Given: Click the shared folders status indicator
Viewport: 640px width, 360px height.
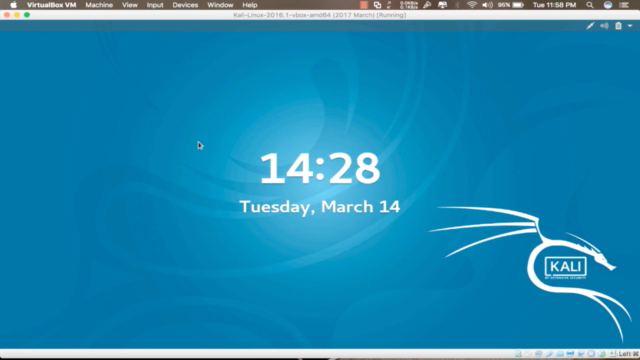Looking at the screenshot, I should (x=560, y=353).
